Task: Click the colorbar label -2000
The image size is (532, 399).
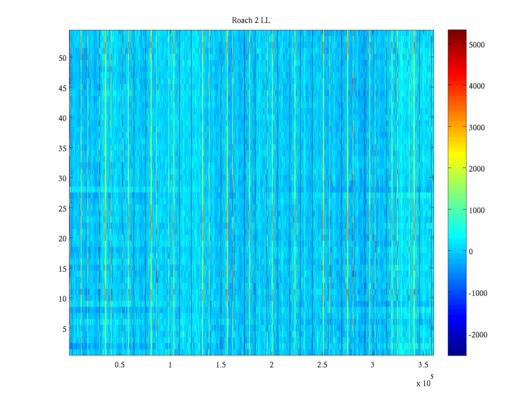Action: tap(478, 335)
